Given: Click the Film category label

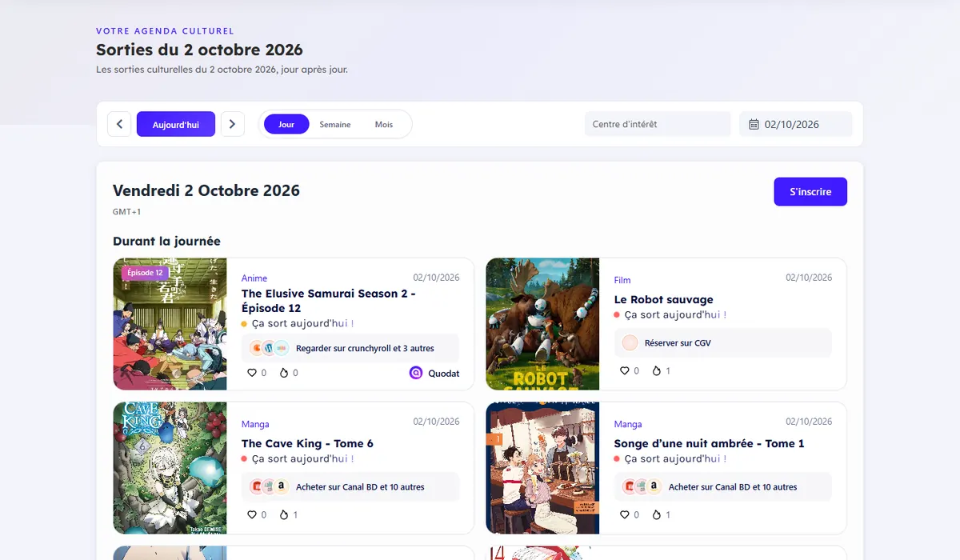Looking at the screenshot, I should 622,280.
